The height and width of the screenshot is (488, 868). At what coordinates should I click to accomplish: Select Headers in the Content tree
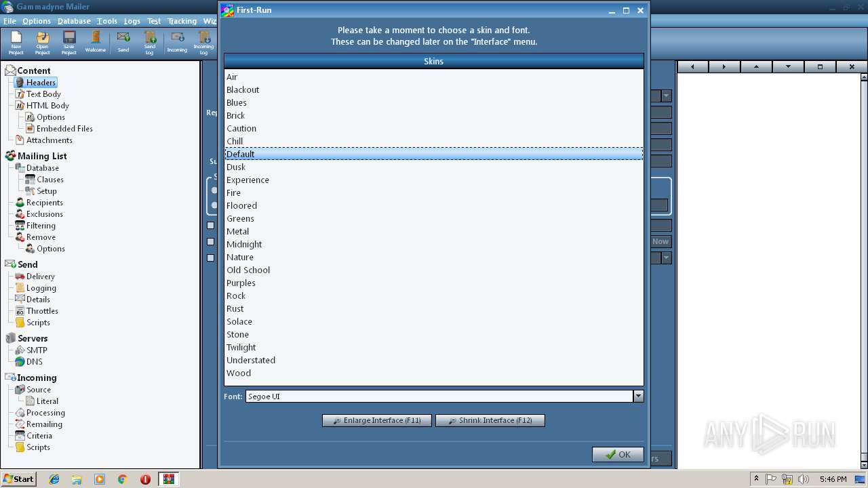(41, 83)
